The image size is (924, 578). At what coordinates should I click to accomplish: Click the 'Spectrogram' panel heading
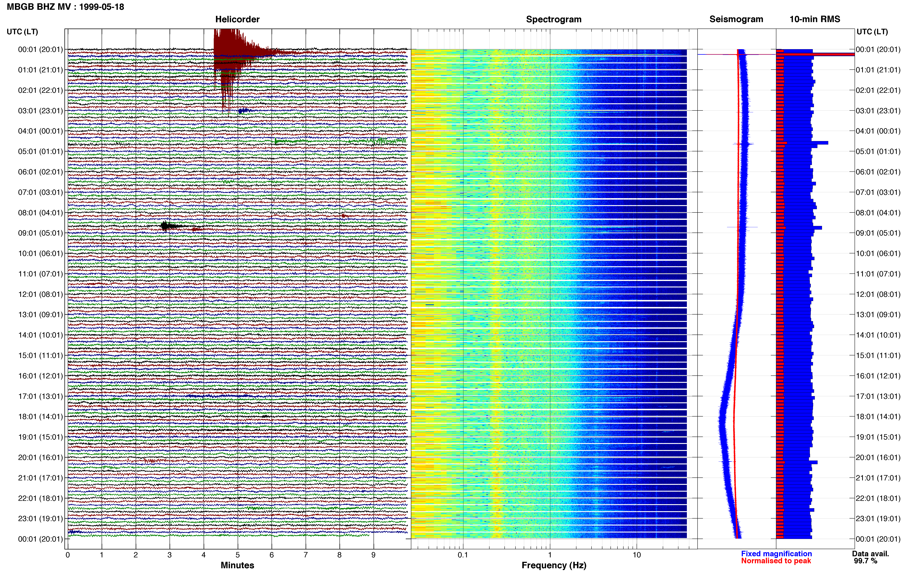[x=554, y=19]
